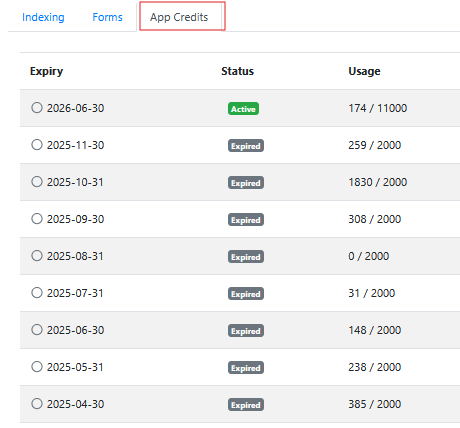Select the 2026-06-30 expiry radio button
The height and width of the screenshot is (428, 460).
click(37, 108)
